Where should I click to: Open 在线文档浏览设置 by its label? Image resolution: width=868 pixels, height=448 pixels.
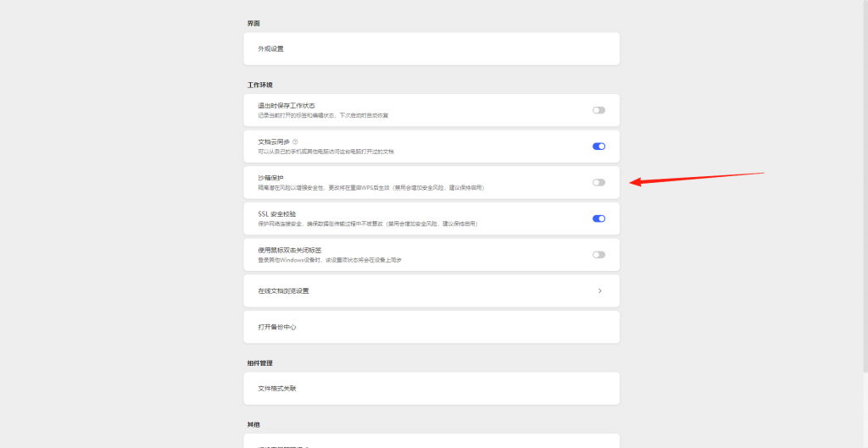[283, 290]
